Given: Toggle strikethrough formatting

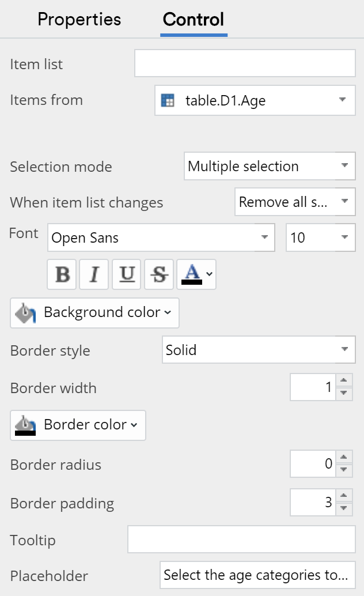Looking at the screenshot, I should point(158,274).
